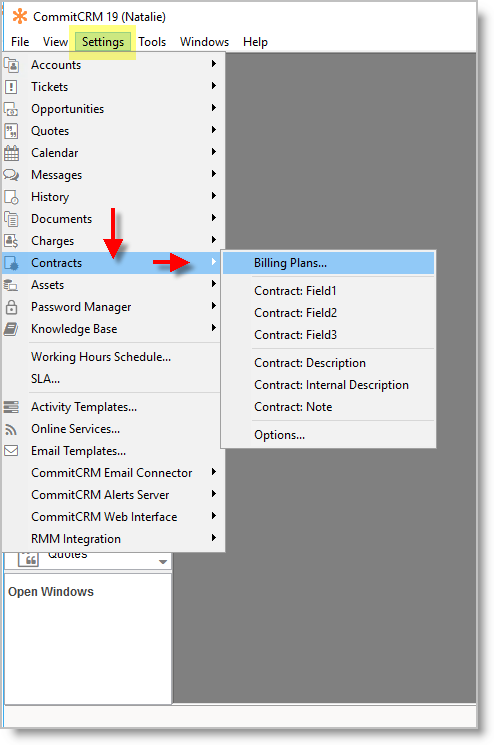Open the Quotes pane dropdown arrow
The image size is (494, 745).
(x=163, y=562)
